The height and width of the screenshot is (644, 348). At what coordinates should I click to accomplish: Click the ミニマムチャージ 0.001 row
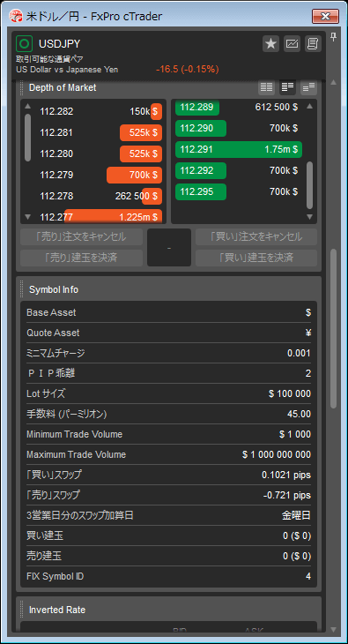(x=168, y=353)
